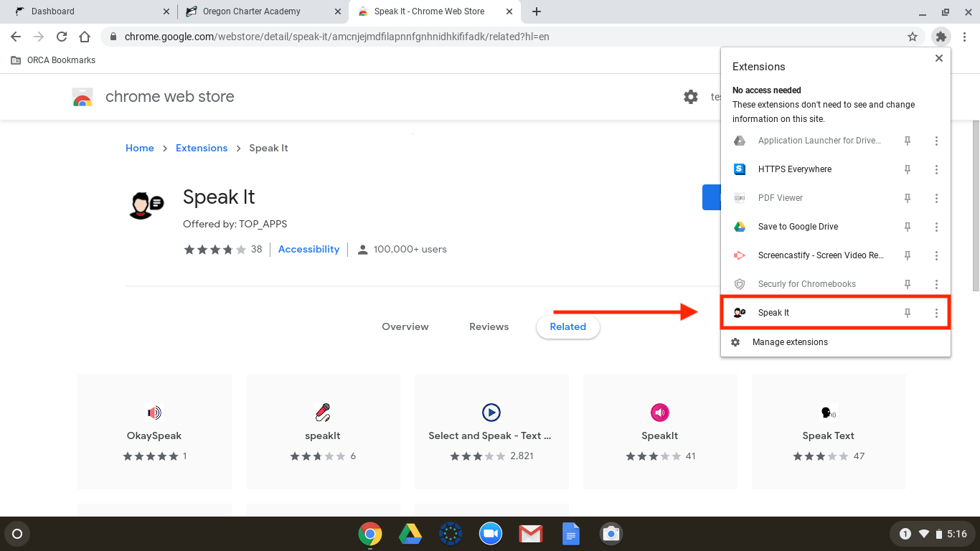Pin the HTTPS Everywhere extension

pos(908,169)
